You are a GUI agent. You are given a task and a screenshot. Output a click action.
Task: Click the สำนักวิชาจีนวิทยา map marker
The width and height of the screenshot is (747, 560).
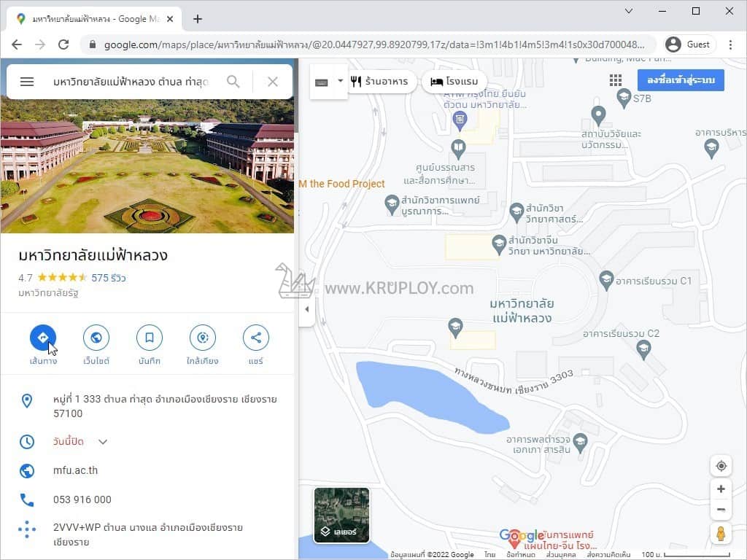point(499,244)
